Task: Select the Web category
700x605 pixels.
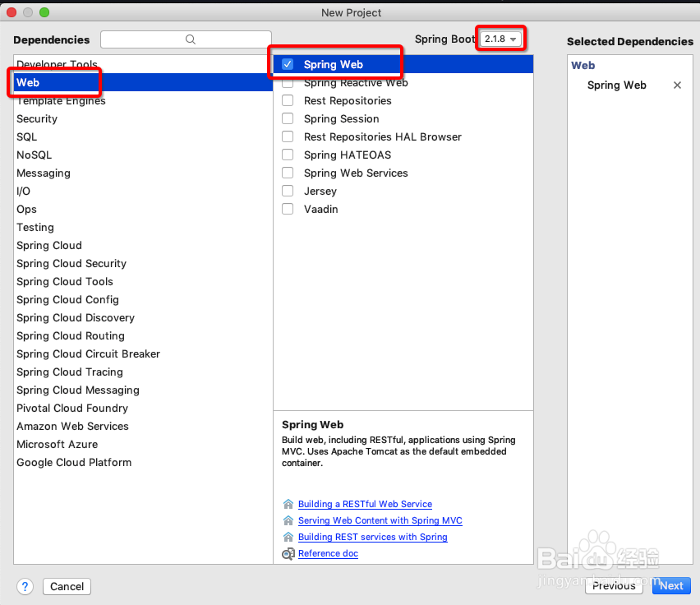Action: click(143, 82)
